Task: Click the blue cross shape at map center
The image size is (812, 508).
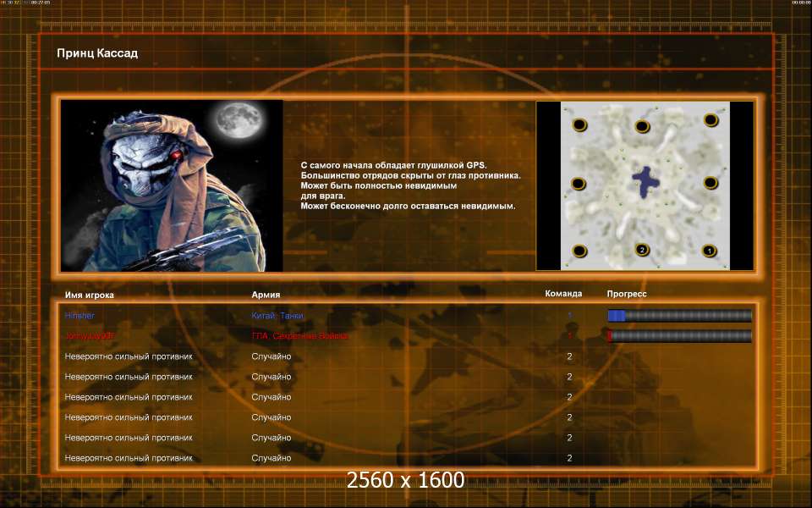Action: point(645,181)
